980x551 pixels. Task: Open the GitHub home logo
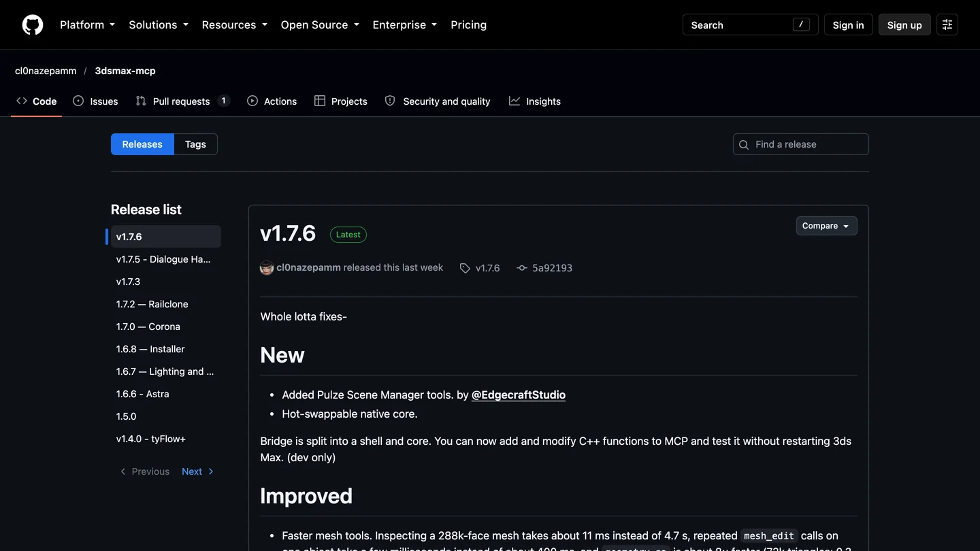pos(33,24)
